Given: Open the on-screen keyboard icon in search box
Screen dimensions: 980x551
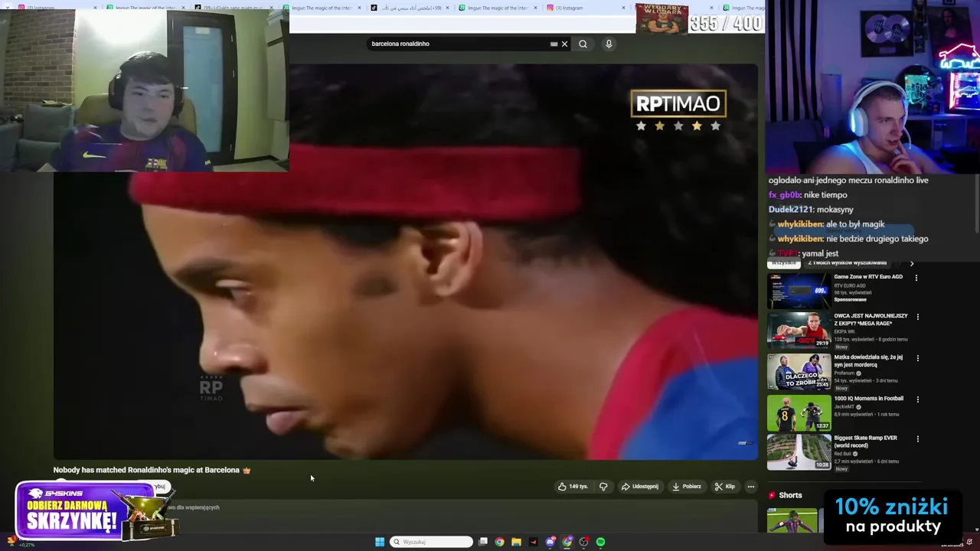Looking at the screenshot, I should coord(554,44).
